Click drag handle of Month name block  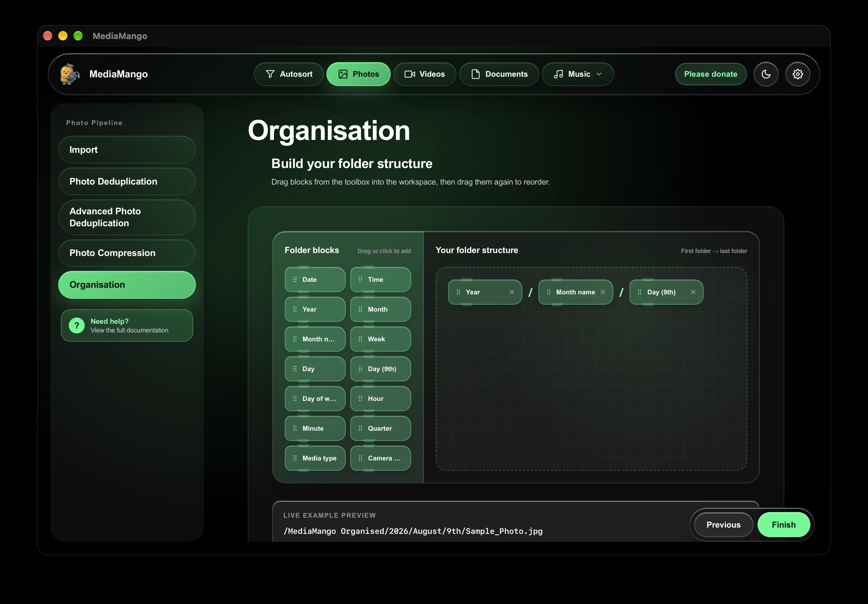pos(548,292)
